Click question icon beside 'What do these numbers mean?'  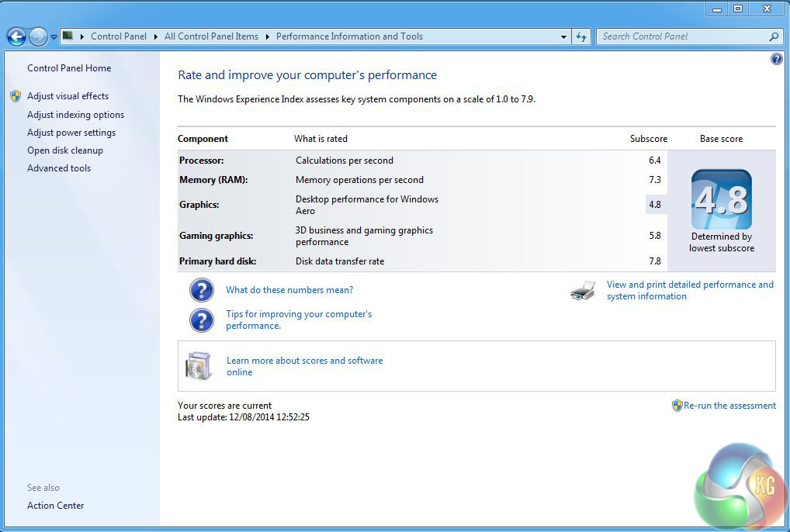point(202,290)
